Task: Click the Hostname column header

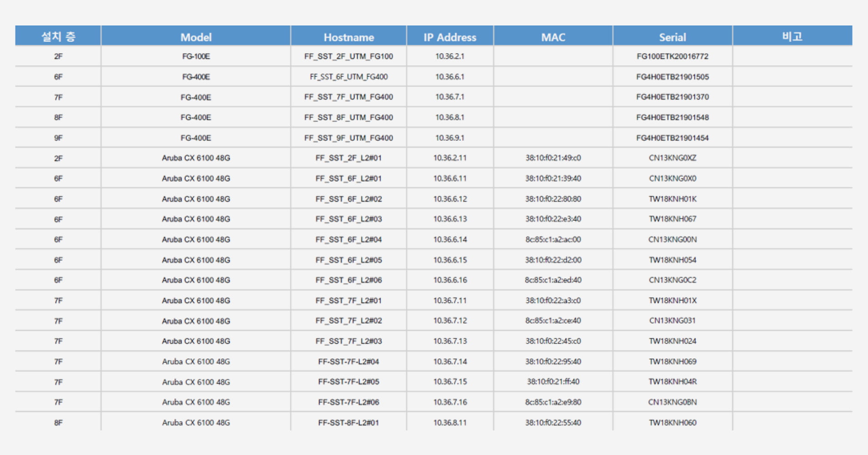Action: coord(348,37)
